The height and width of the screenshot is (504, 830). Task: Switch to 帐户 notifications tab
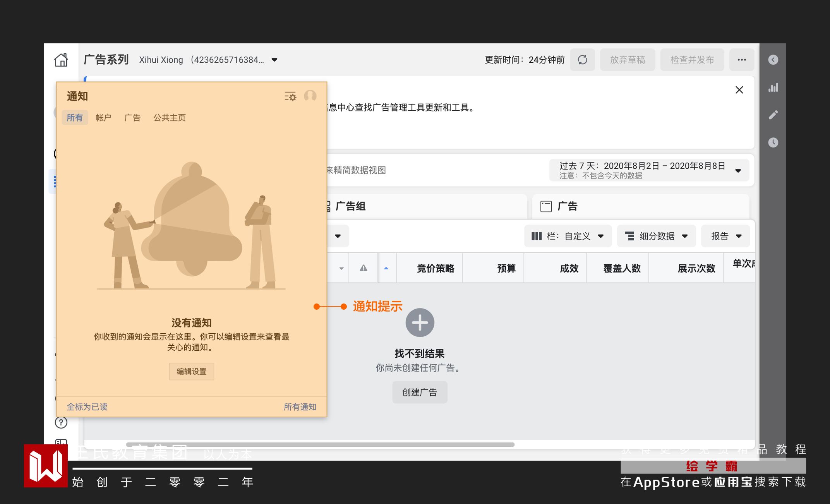coord(103,118)
